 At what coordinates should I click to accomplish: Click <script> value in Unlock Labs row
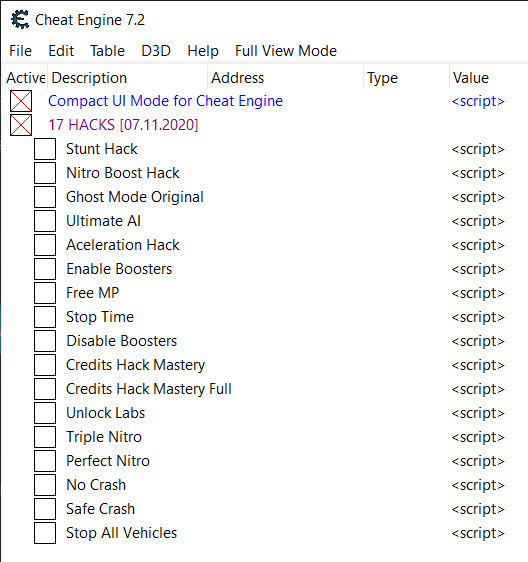coord(478,414)
